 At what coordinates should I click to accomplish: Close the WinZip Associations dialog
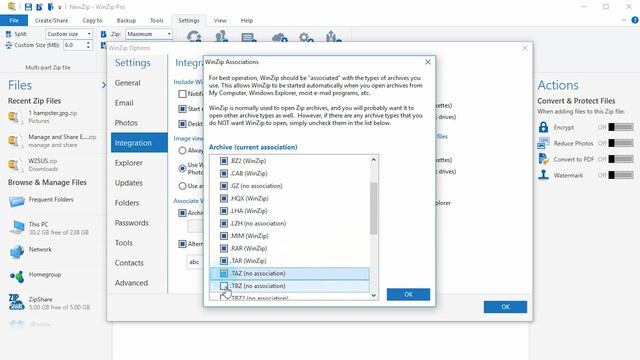pos(428,62)
